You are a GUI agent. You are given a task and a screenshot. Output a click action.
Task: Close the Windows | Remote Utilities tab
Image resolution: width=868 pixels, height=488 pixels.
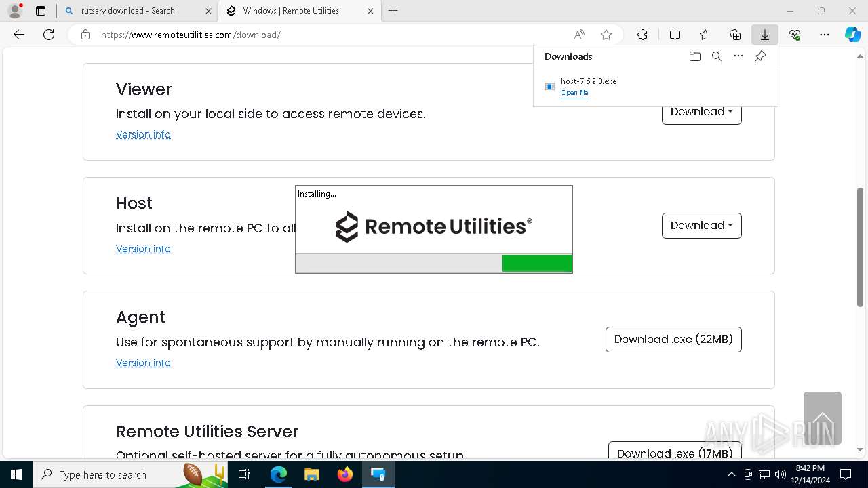[x=370, y=11]
